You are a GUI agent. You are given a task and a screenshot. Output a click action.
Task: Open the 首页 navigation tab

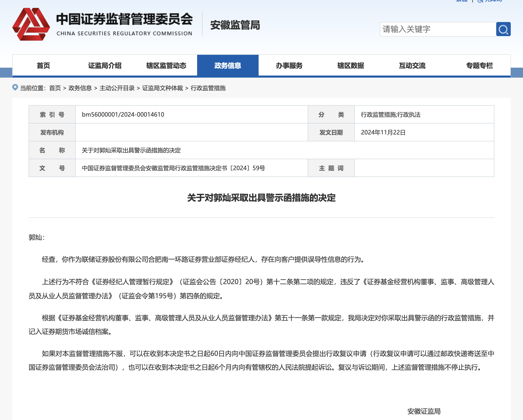[x=43, y=65]
